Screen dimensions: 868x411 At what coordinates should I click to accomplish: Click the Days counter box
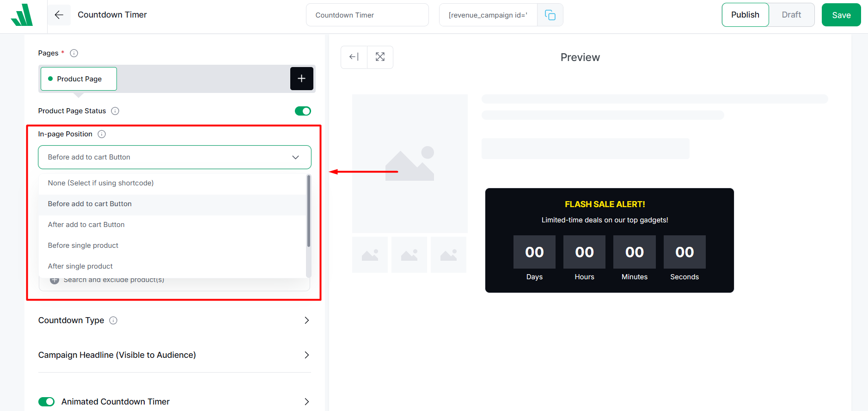click(534, 252)
